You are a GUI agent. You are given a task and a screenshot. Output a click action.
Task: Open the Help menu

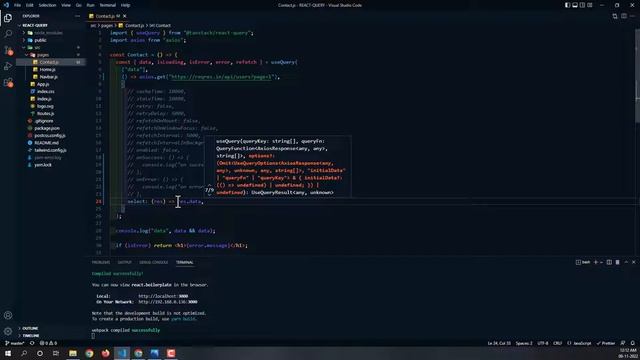(125, 5)
